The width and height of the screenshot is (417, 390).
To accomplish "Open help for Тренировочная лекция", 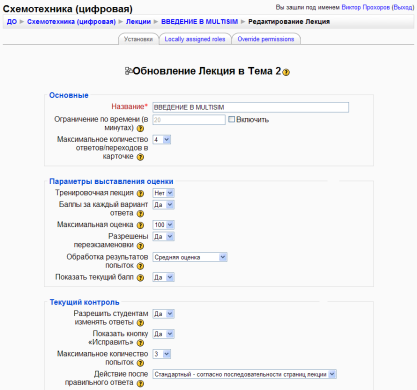I will [140, 193].
